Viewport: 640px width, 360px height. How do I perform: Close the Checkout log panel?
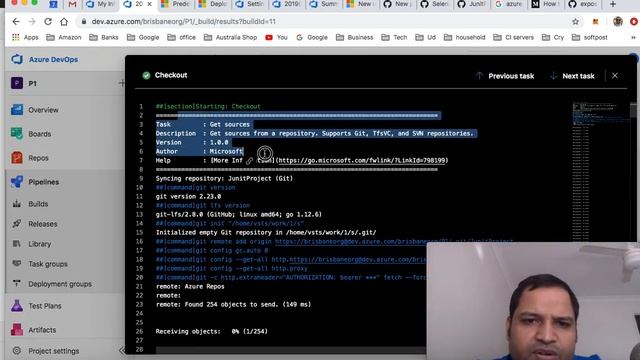615,76
